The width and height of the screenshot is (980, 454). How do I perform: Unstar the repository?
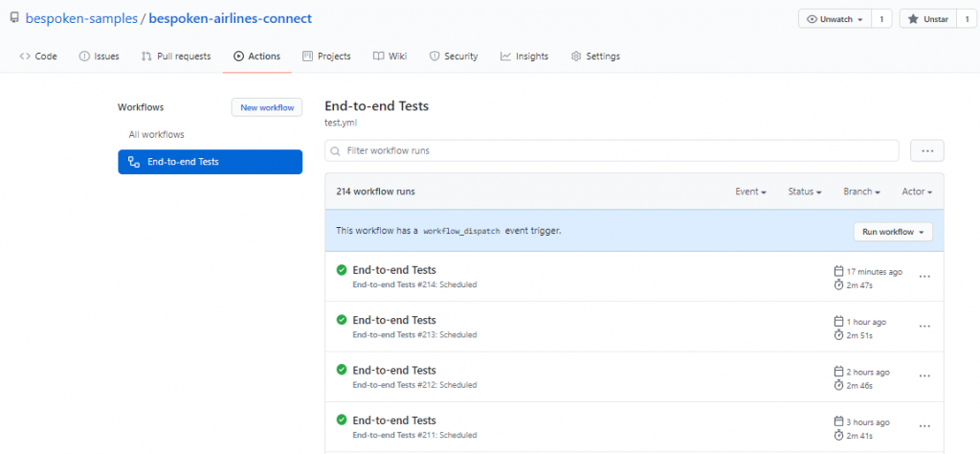pos(926,19)
